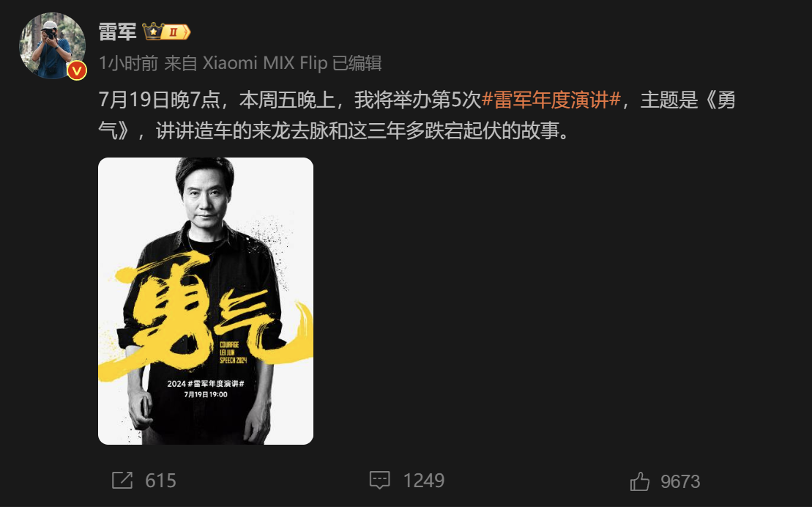
Task: Click the username 雷军
Action: (x=118, y=32)
